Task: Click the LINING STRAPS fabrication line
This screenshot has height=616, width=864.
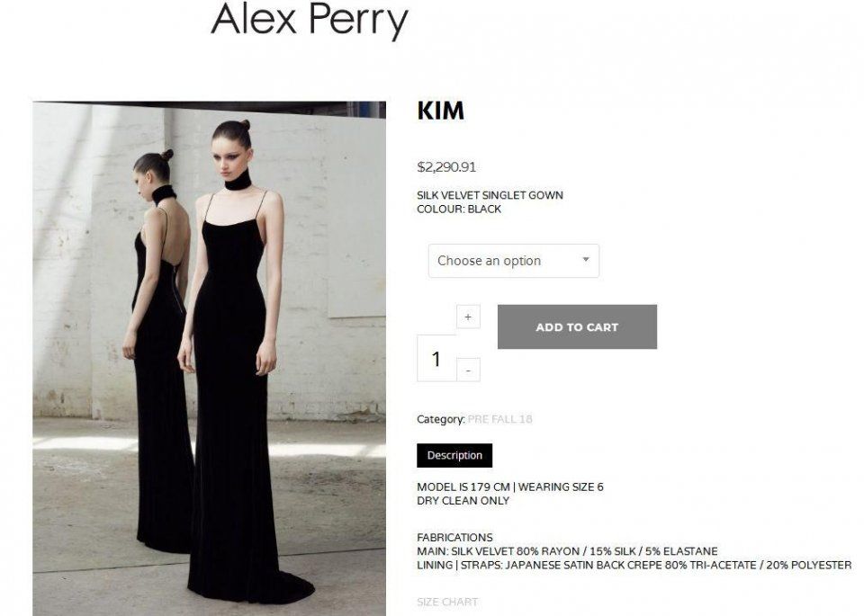Action: pyautogui.click(x=634, y=565)
